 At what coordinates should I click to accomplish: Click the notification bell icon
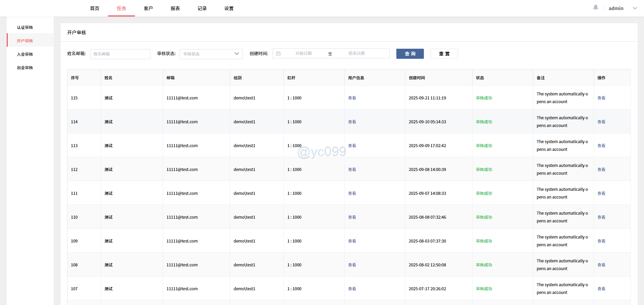596,7
